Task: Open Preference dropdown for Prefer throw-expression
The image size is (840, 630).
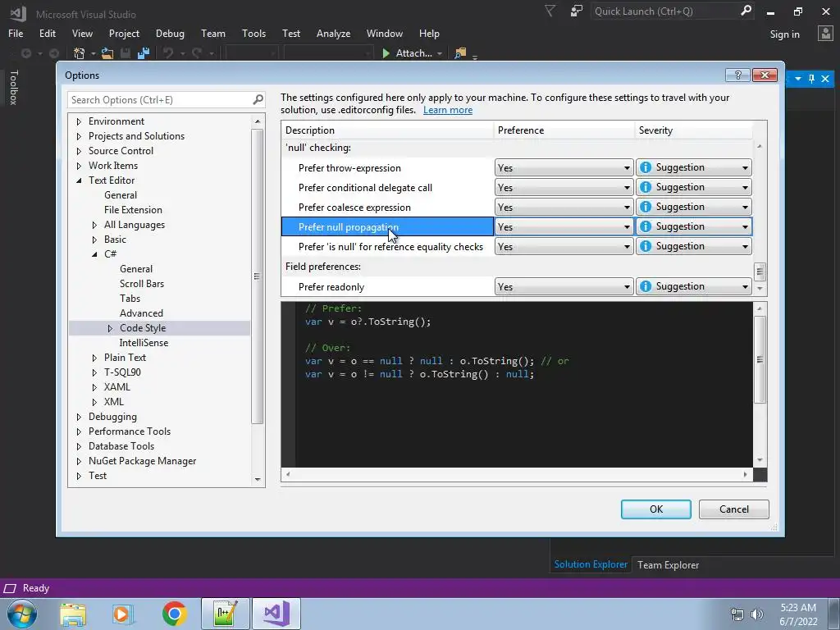Action: click(x=564, y=167)
